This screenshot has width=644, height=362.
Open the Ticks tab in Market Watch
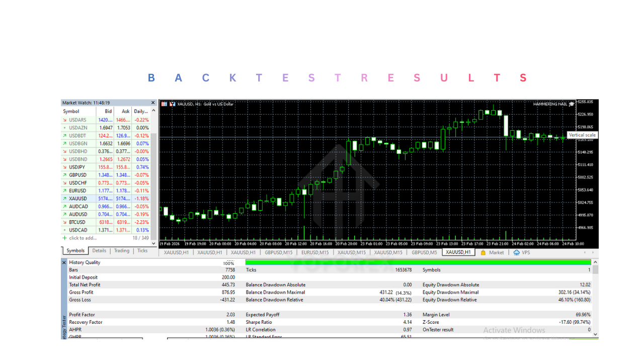pyautogui.click(x=142, y=250)
